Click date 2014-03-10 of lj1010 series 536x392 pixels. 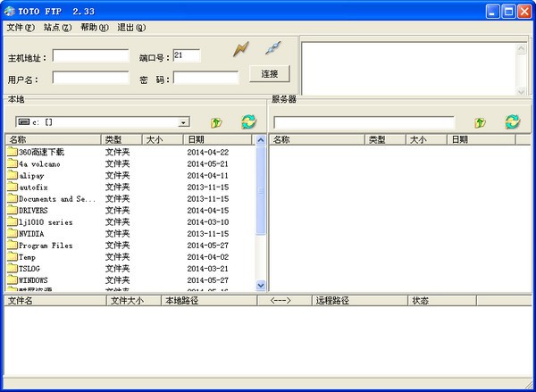tap(208, 221)
